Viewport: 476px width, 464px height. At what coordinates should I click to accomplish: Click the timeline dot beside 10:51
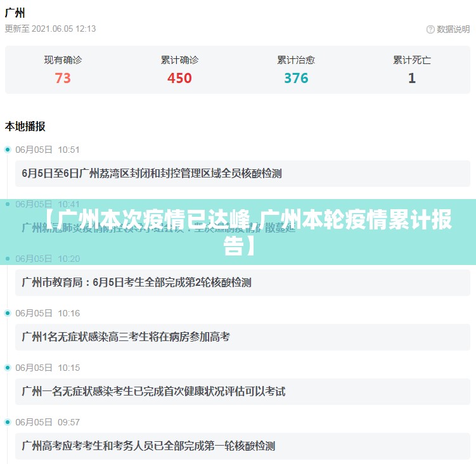8,150
